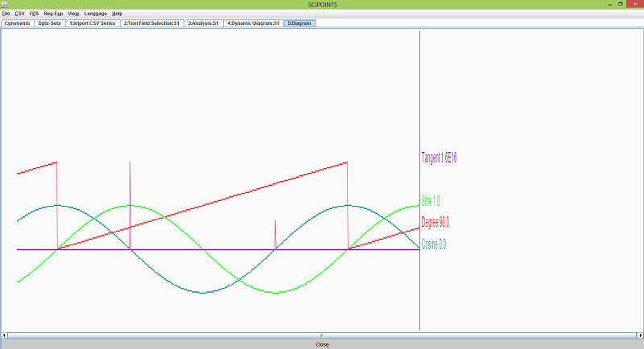
Task: Select the 2:Text Field Selection:S1 tab
Action: 151,23
